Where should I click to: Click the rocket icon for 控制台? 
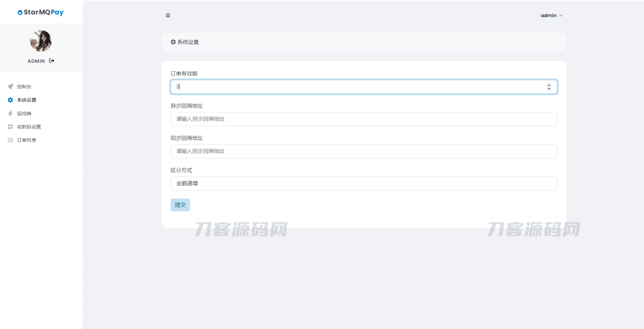10,87
